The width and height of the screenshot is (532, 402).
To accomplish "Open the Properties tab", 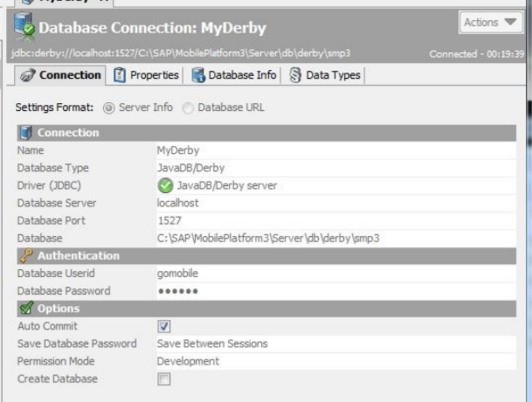I will pyautogui.click(x=146, y=75).
